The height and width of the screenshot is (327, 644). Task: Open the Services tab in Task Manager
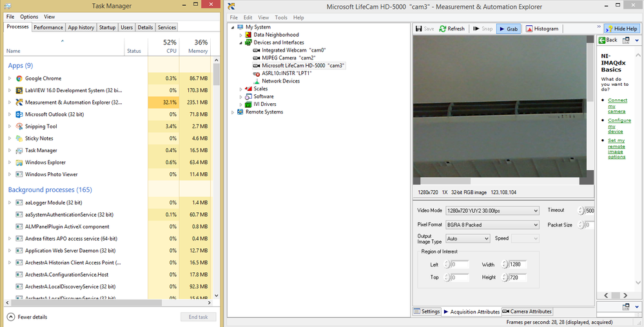[167, 28]
